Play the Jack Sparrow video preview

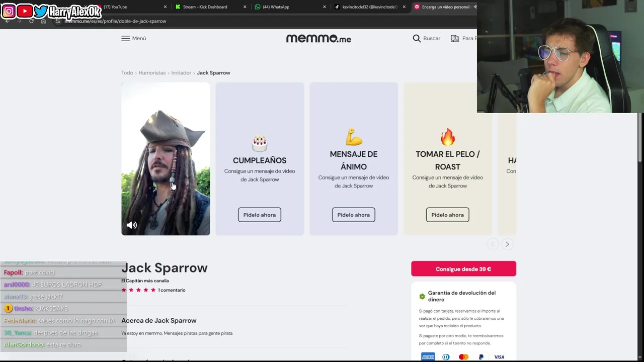point(166,159)
